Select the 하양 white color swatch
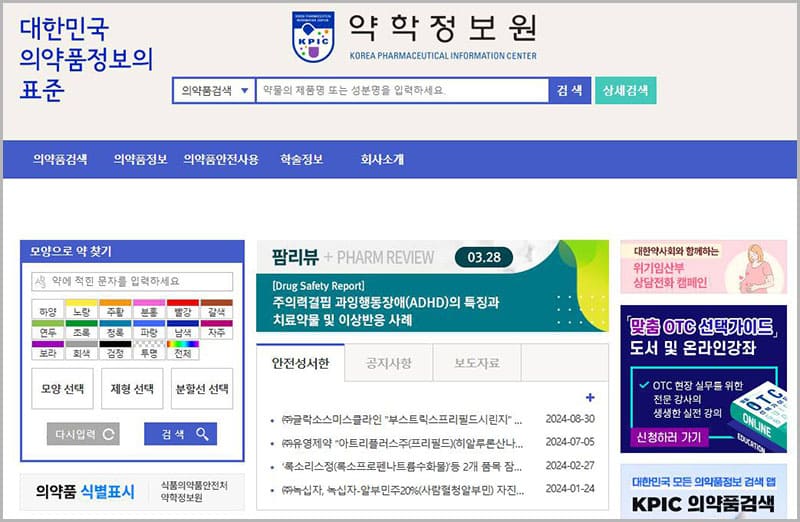This screenshot has height=522, width=800. pyautogui.click(x=48, y=310)
